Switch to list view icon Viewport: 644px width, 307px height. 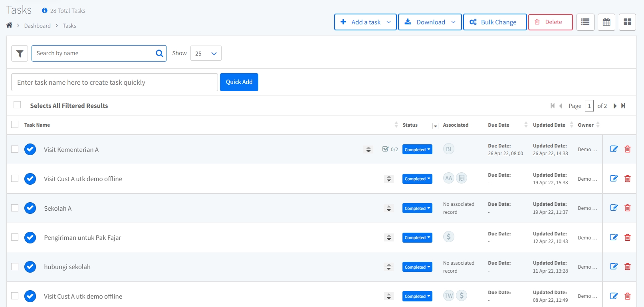(585, 22)
